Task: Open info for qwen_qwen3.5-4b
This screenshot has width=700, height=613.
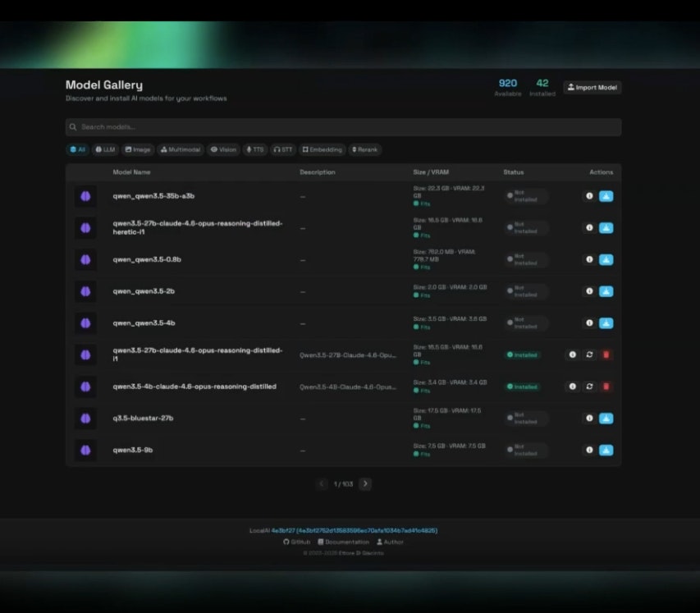Action: click(x=589, y=323)
